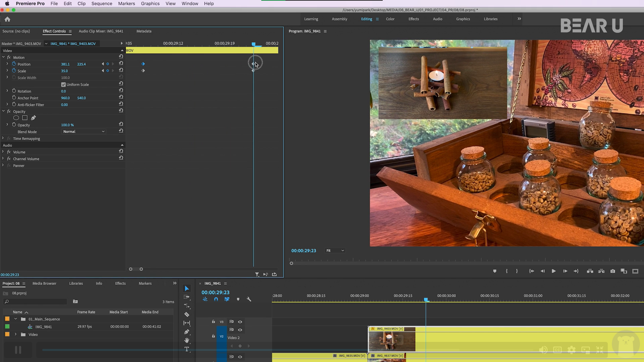Select the Pen tool in timeline toolbar
This screenshot has width=644, height=362.
coord(187,332)
